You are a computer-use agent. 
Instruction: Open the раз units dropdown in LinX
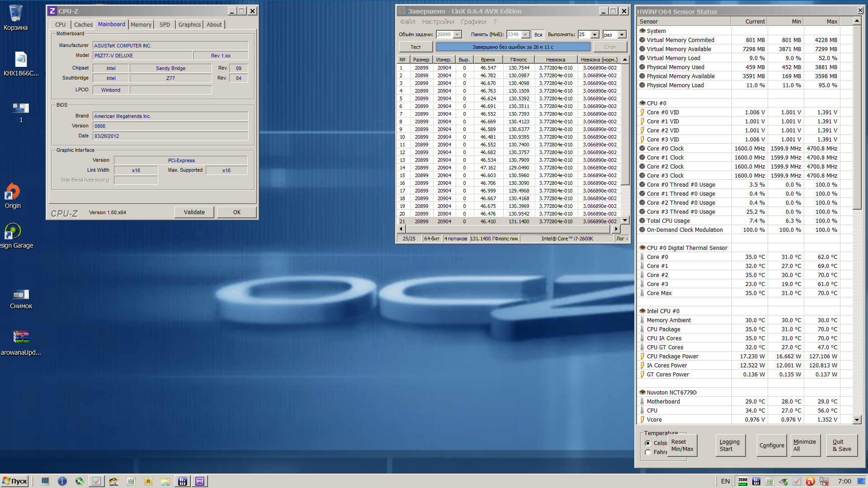(622, 34)
